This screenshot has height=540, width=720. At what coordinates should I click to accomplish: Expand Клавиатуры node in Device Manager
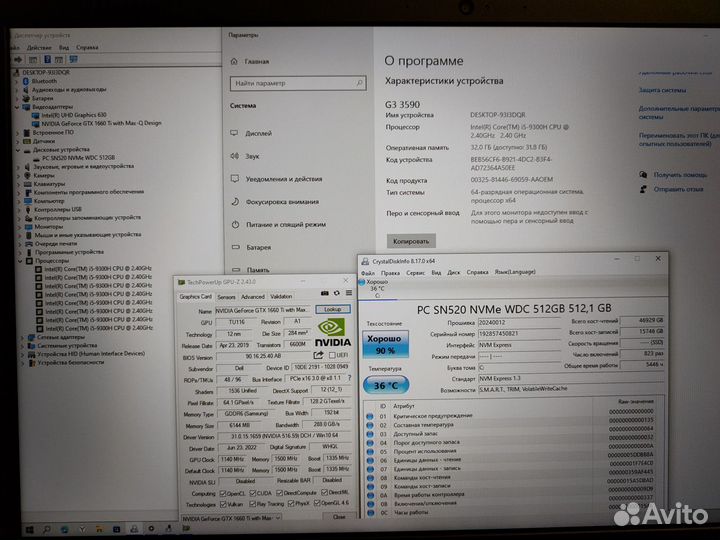click(18, 184)
